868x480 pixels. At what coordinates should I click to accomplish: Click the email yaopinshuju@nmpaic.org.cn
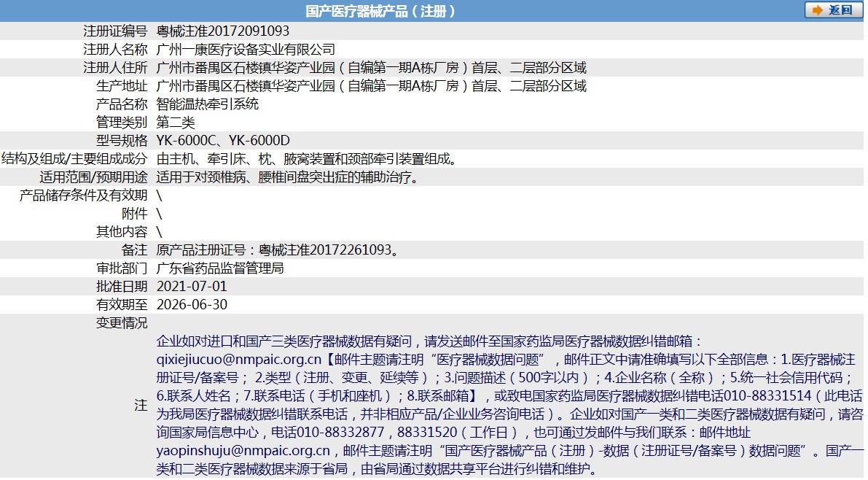coord(243,451)
